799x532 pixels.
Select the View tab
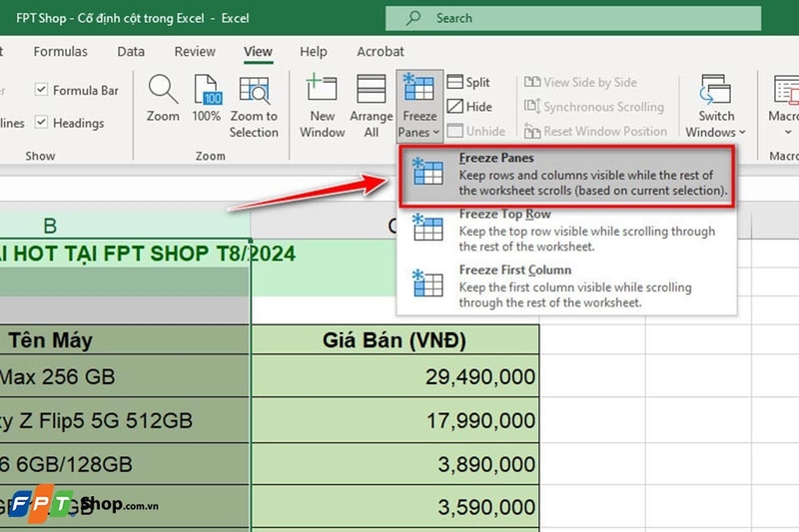(258, 52)
